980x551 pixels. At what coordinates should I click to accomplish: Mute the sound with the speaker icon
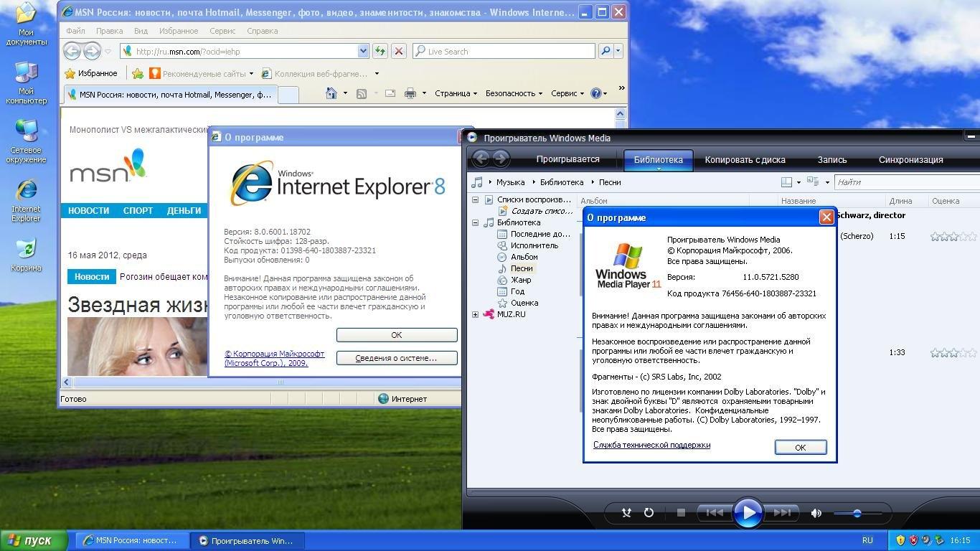pyautogui.click(x=816, y=513)
